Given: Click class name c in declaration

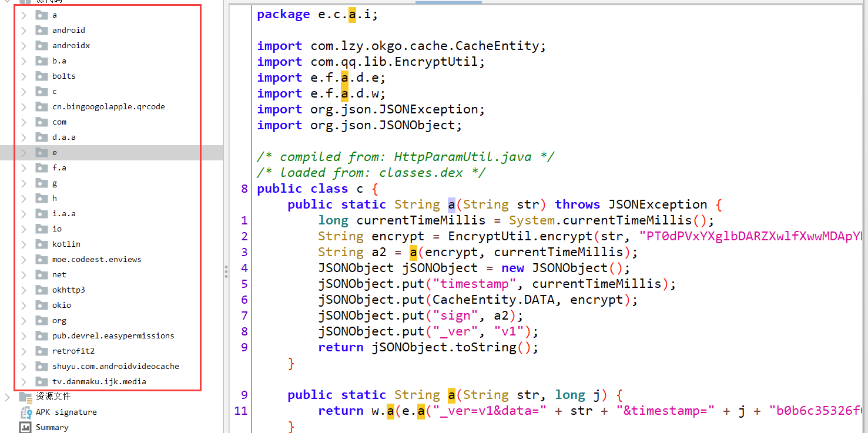Looking at the screenshot, I should [360, 189].
